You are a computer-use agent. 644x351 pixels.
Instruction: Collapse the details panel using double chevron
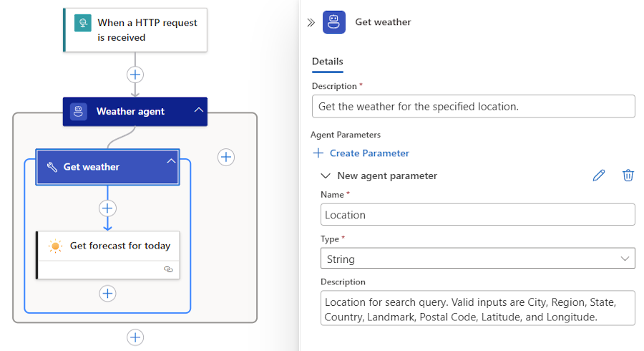click(x=311, y=23)
